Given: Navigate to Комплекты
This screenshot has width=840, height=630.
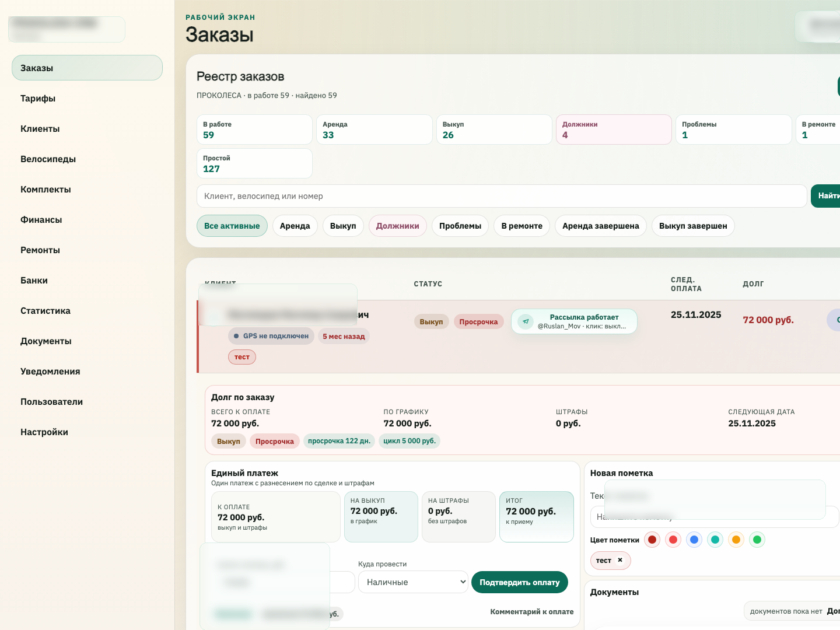Looking at the screenshot, I should (x=87, y=189).
